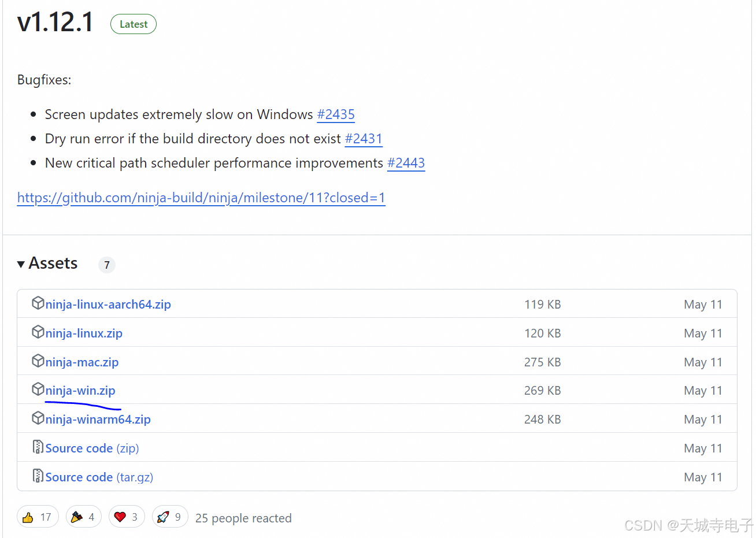This screenshot has height=538, width=756.
Task: Click the 120 KB size of ninja-linux.zip
Action: 543,333
